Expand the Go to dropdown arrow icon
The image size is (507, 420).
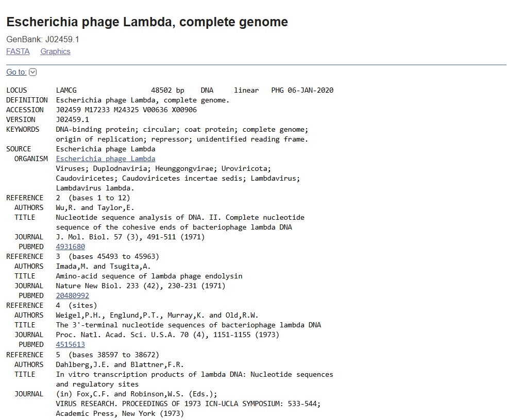tap(33, 72)
